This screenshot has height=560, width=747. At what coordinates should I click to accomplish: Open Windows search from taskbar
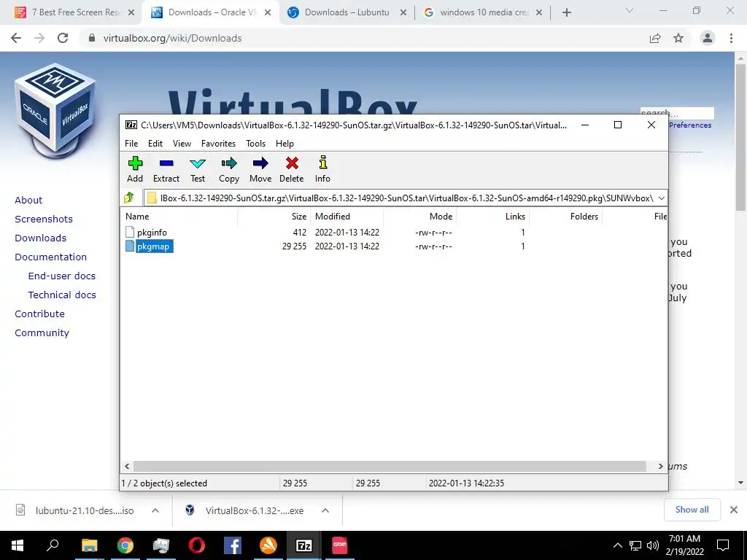[x=53, y=545]
